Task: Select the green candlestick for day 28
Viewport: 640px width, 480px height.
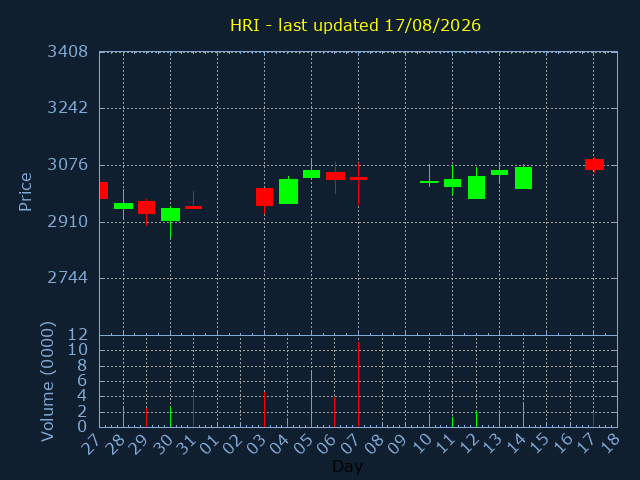Action: tap(123, 206)
